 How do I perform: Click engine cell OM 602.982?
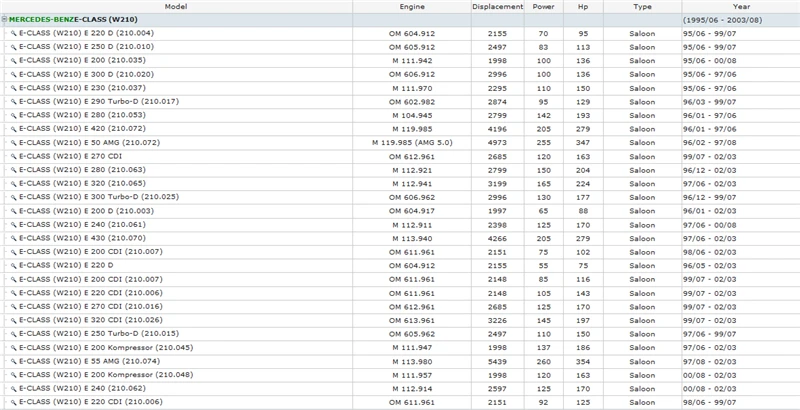click(x=412, y=101)
